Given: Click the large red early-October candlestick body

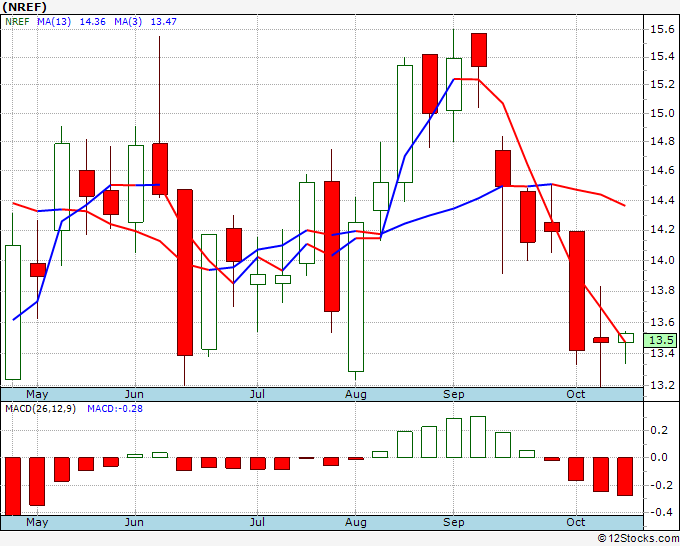Looking at the screenshot, I should [x=577, y=291].
